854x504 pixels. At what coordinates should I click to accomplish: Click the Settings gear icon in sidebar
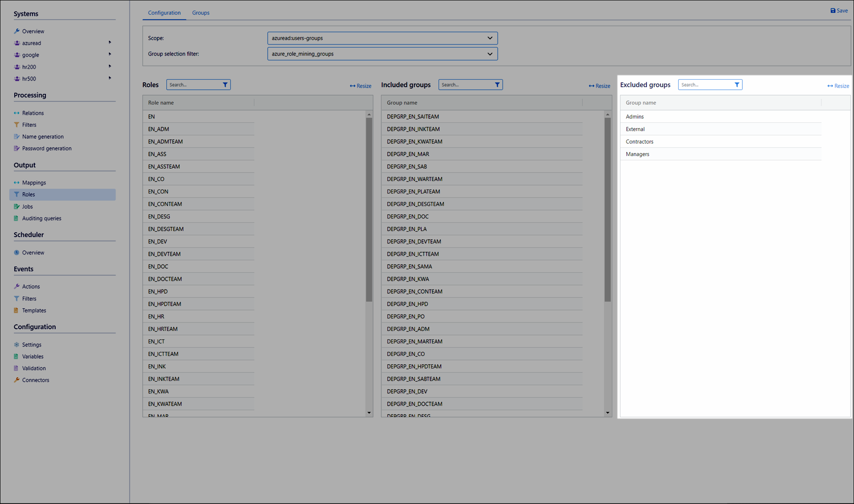click(16, 345)
